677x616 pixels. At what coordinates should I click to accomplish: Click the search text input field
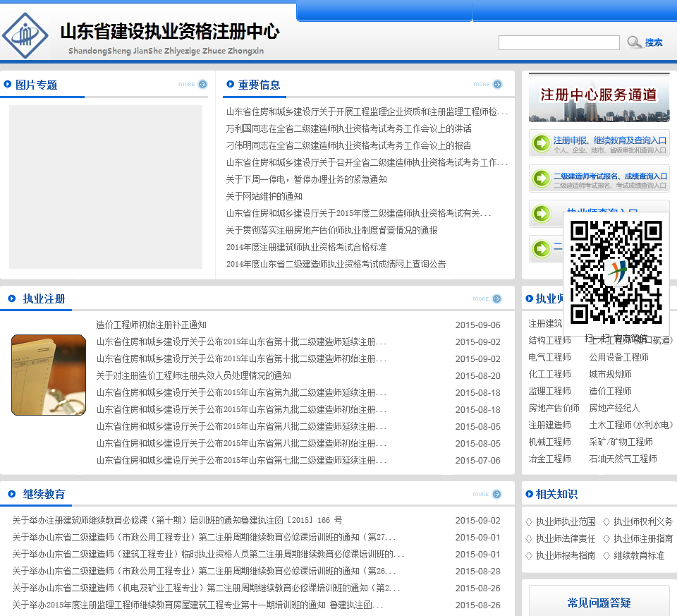[559, 43]
